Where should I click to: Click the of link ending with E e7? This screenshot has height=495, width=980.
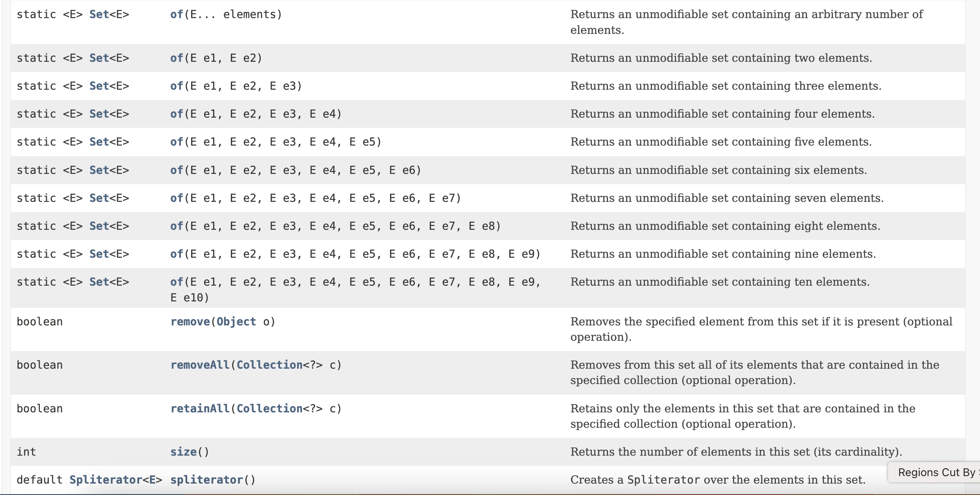coord(177,198)
